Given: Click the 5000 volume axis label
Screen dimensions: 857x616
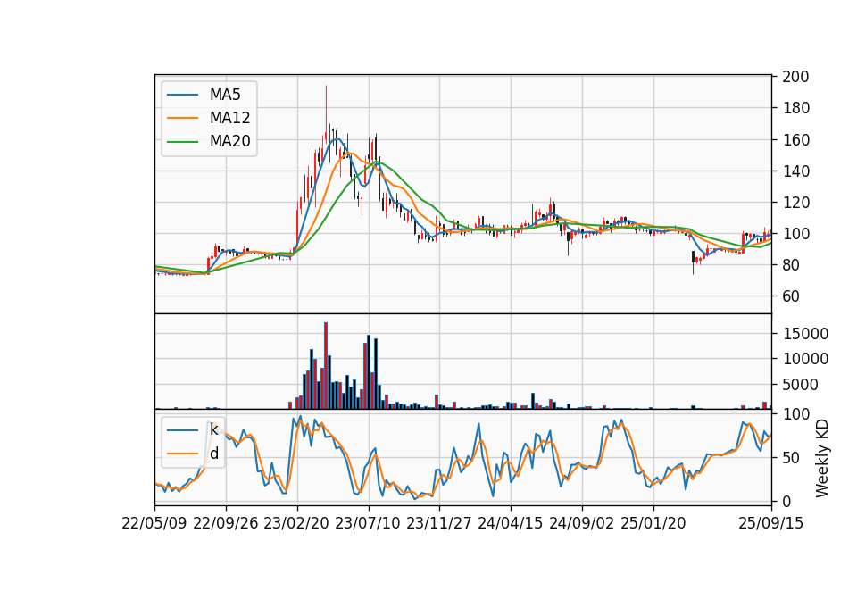Looking at the screenshot, I should [x=800, y=385].
